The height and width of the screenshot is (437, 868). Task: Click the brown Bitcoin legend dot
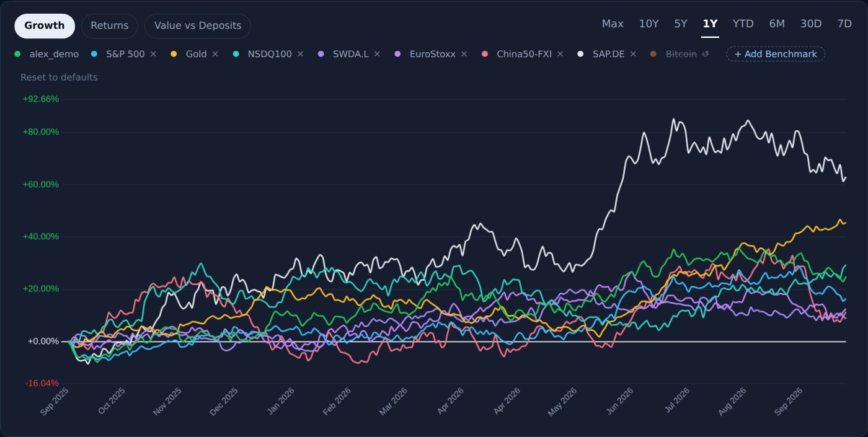(x=653, y=54)
